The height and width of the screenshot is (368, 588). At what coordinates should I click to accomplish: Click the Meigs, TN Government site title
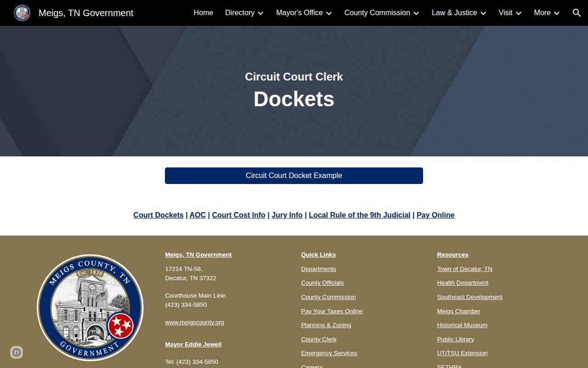coord(86,13)
